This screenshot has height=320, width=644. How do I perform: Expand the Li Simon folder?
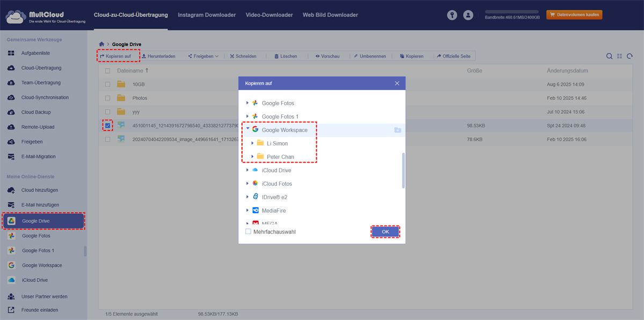coord(252,143)
